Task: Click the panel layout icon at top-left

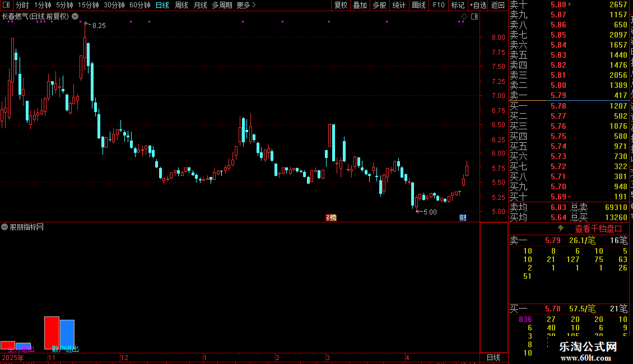Action: point(6,5)
